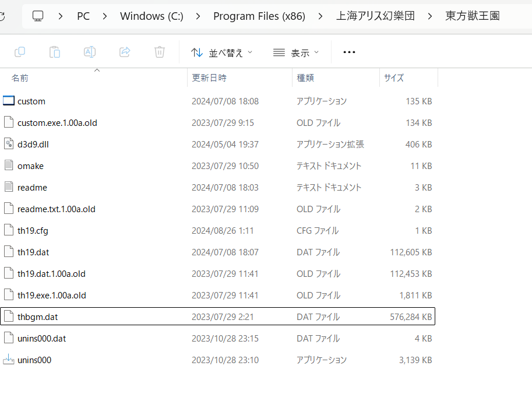
Task: Select the th19.dat file icon
Action: (x=9, y=251)
